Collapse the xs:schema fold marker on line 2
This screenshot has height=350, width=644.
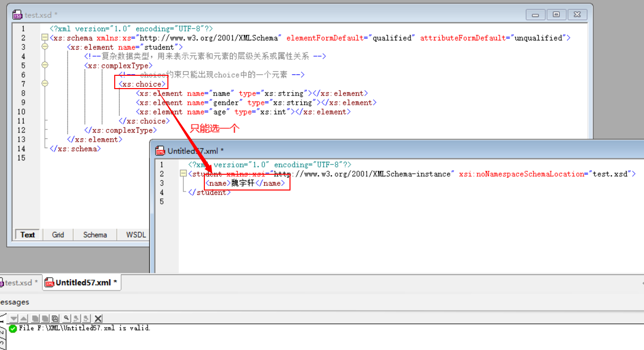point(45,37)
